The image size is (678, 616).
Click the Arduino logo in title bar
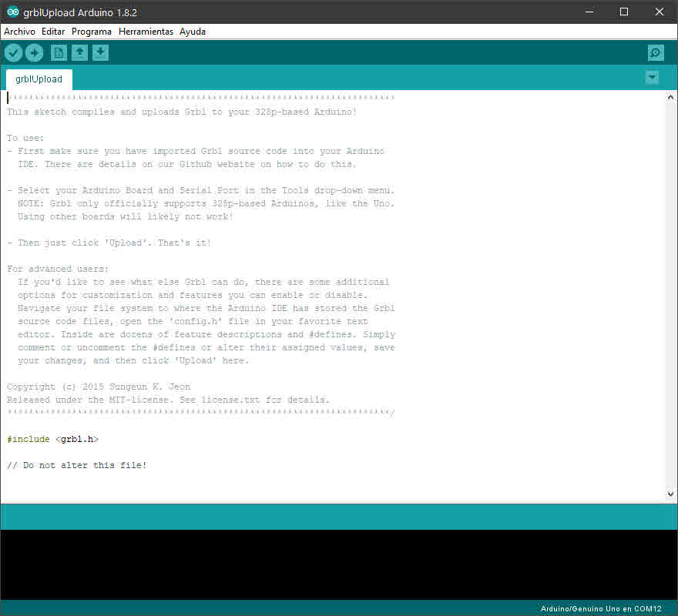[x=12, y=12]
